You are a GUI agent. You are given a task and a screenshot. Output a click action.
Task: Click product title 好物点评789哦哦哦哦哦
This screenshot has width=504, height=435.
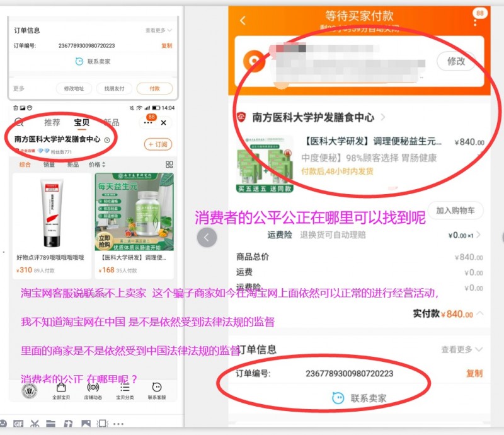(50, 257)
